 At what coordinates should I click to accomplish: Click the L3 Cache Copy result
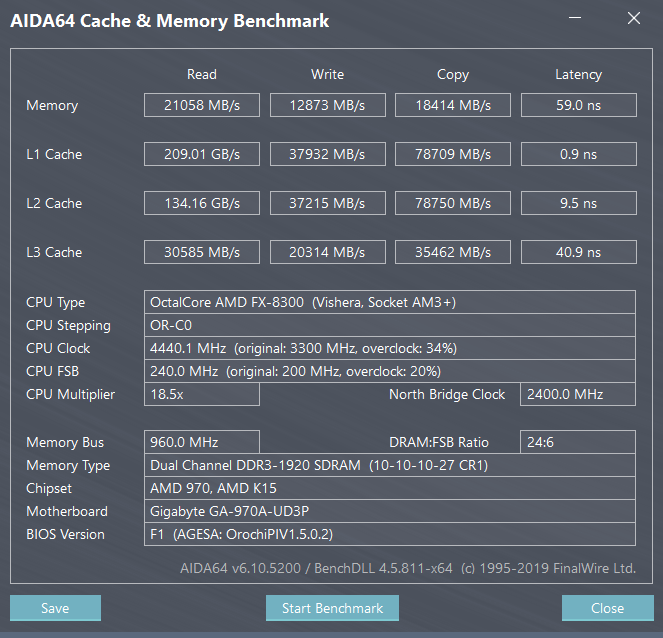click(453, 252)
